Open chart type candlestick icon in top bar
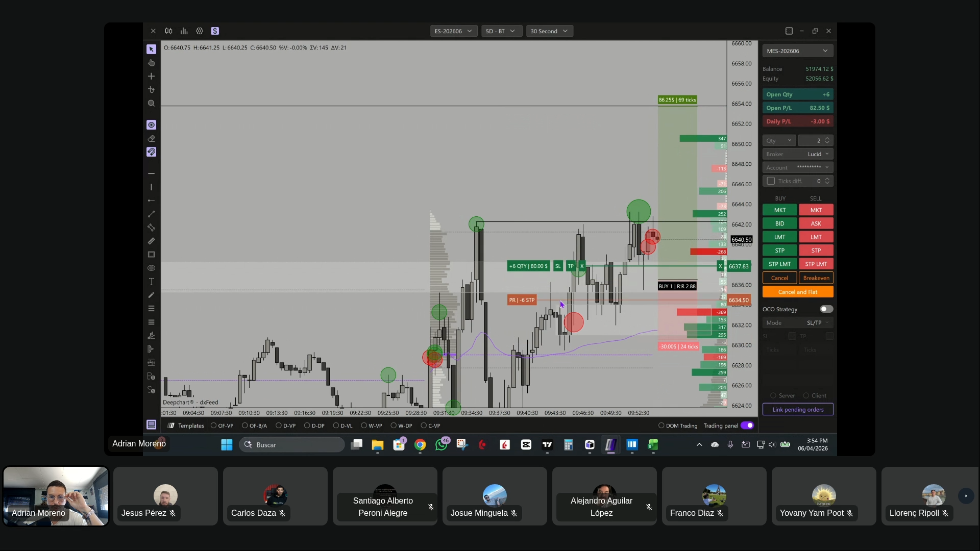The height and width of the screenshot is (551, 980). 168,31
